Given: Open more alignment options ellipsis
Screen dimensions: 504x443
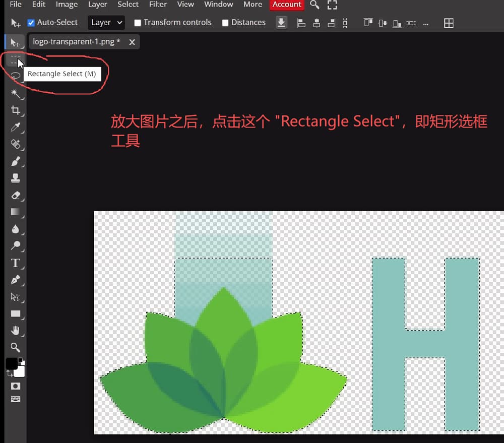Looking at the screenshot, I should 425,24.
